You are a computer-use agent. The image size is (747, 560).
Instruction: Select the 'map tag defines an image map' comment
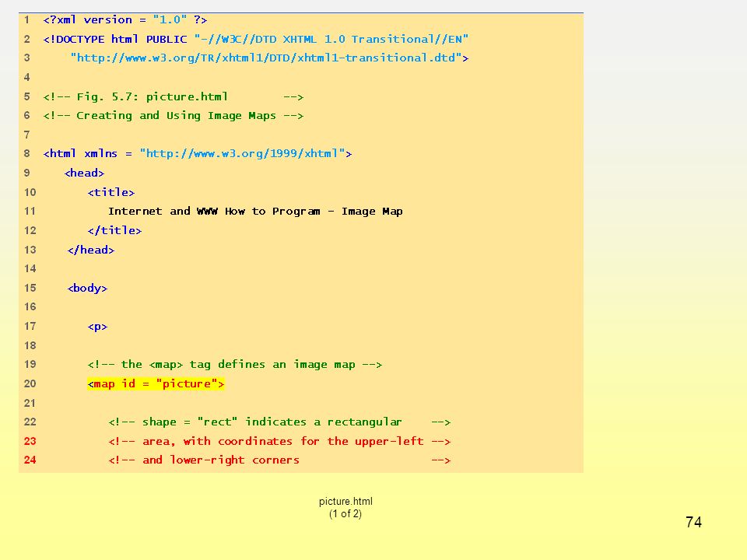[x=235, y=365]
